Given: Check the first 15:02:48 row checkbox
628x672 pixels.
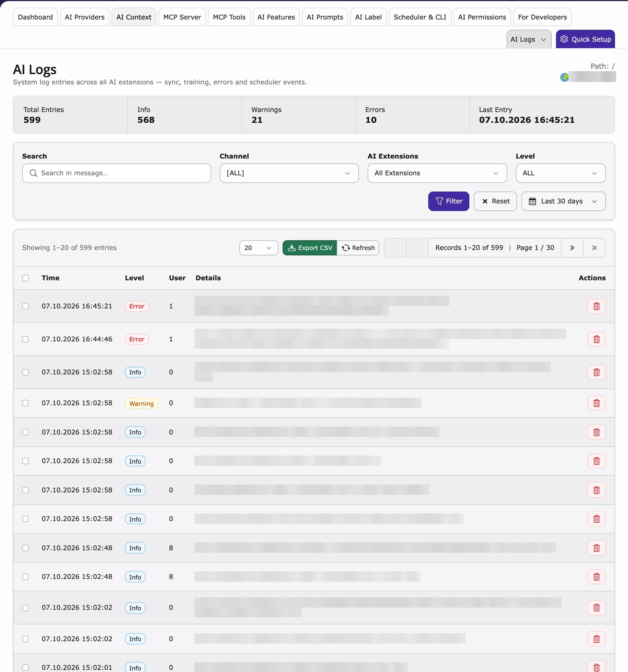Looking at the screenshot, I should (x=25, y=548).
